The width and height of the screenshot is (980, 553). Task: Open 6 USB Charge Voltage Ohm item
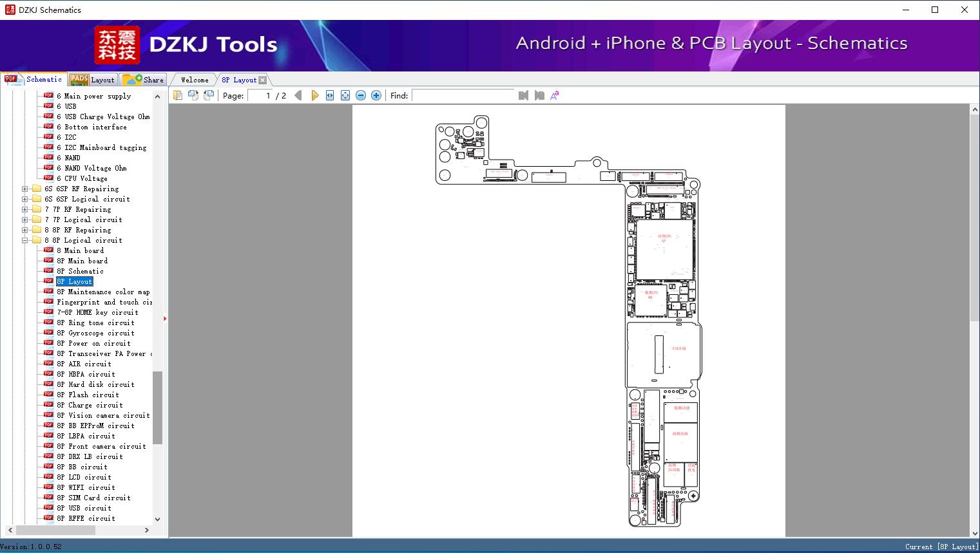pos(103,117)
